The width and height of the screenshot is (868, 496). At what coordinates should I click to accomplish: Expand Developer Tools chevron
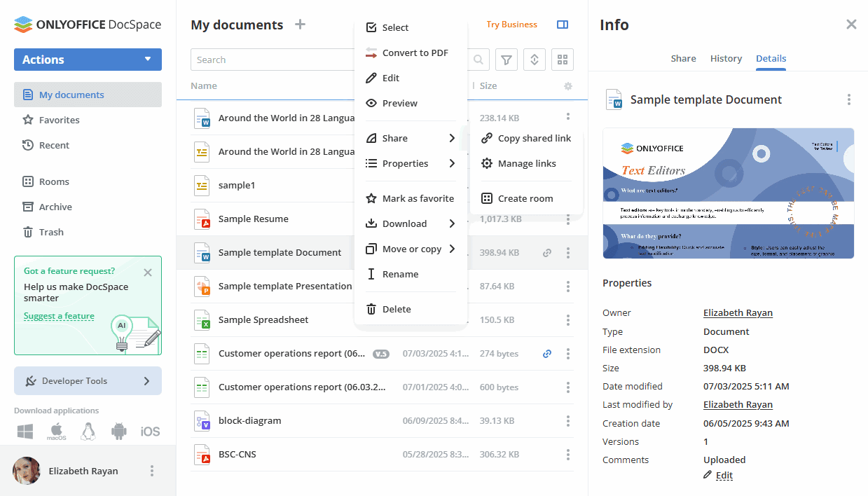pyautogui.click(x=146, y=381)
